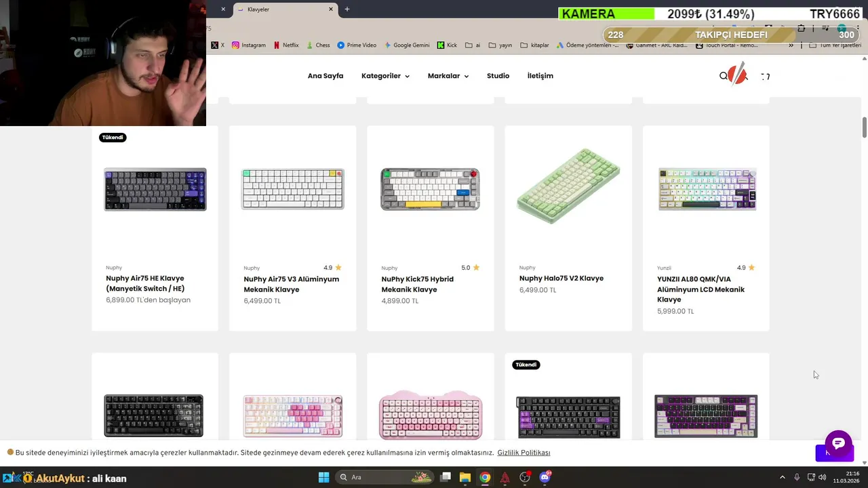Open the purple live chat bubble
Screen dimensions: 868x488
[x=838, y=443]
